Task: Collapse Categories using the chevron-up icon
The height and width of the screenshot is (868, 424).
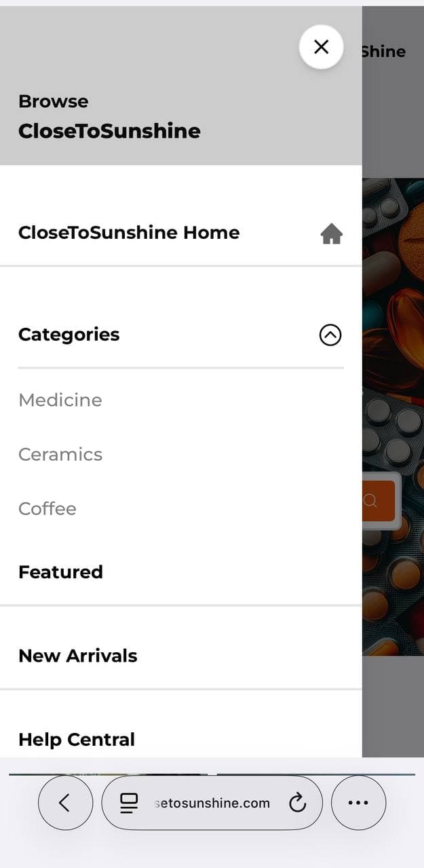Action: pyautogui.click(x=330, y=335)
